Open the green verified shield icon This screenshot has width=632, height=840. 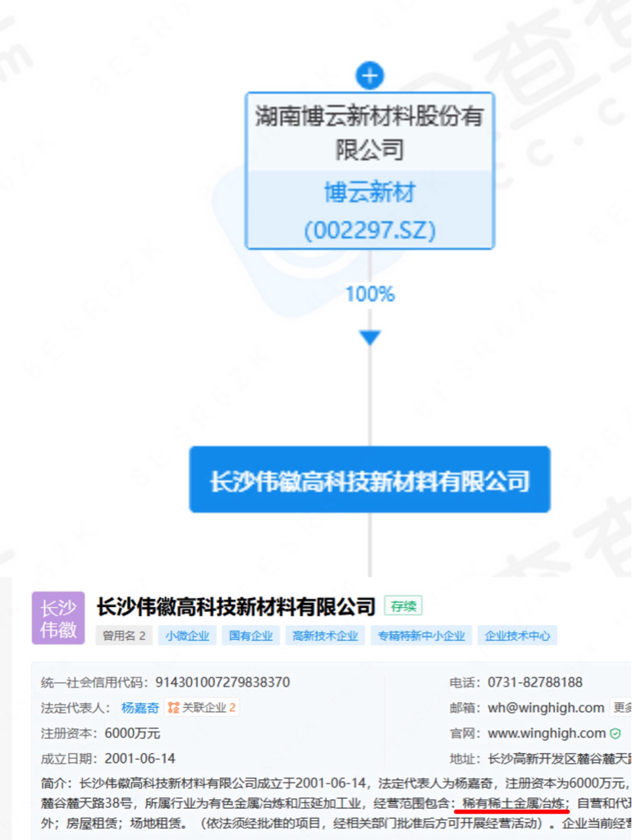pos(616,733)
